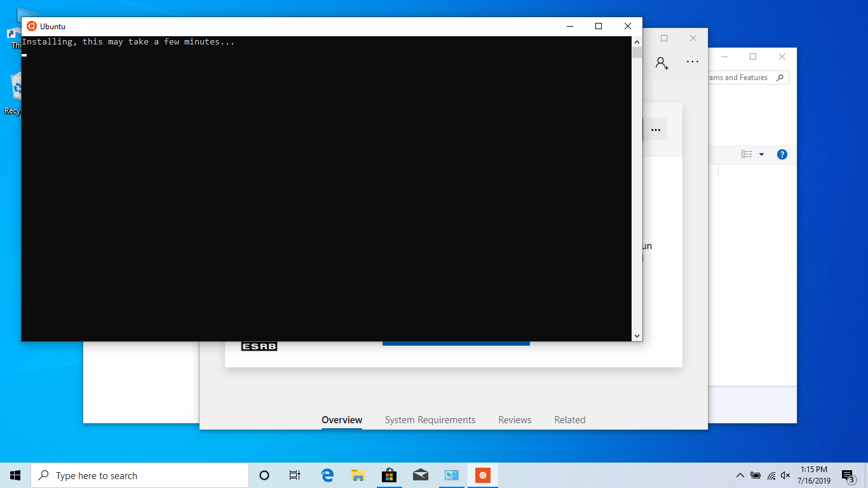868x488 pixels.
Task: Open the Mail app from the taskbar
Action: [x=420, y=475]
